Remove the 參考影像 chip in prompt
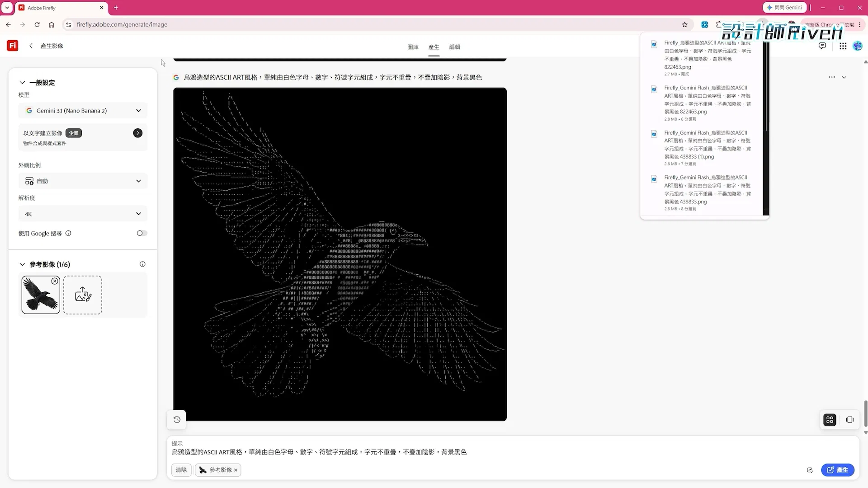The width and height of the screenshot is (868, 488). point(236,470)
